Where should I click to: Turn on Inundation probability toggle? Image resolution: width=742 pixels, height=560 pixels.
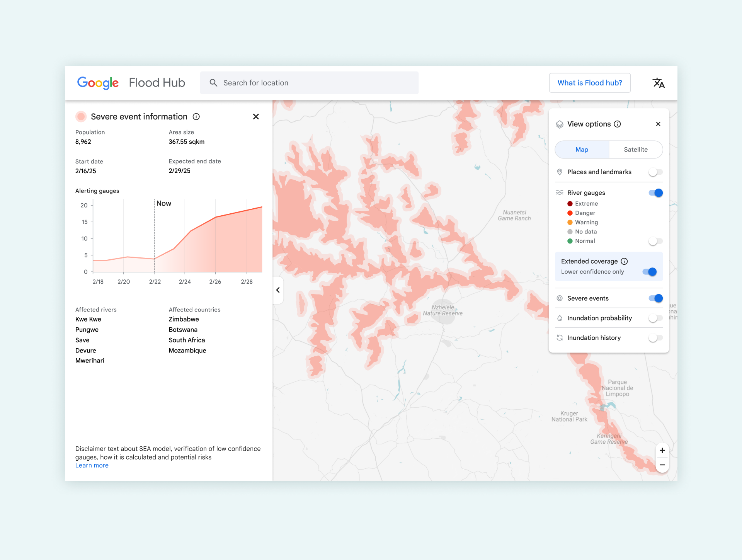coord(655,318)
